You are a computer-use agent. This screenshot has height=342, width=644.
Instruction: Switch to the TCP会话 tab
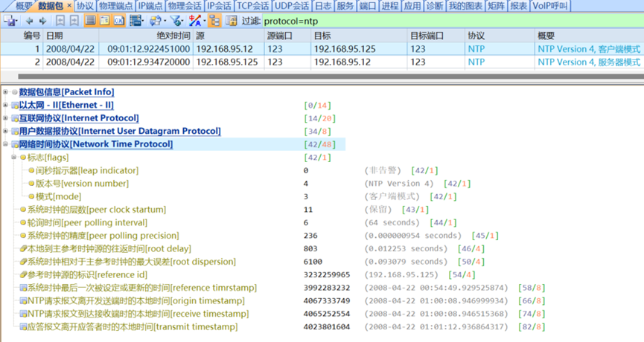click(252, 6)
